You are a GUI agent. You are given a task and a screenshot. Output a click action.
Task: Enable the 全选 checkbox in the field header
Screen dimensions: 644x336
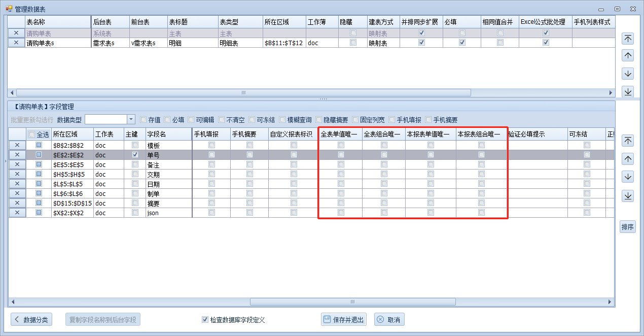coord(32,135)
